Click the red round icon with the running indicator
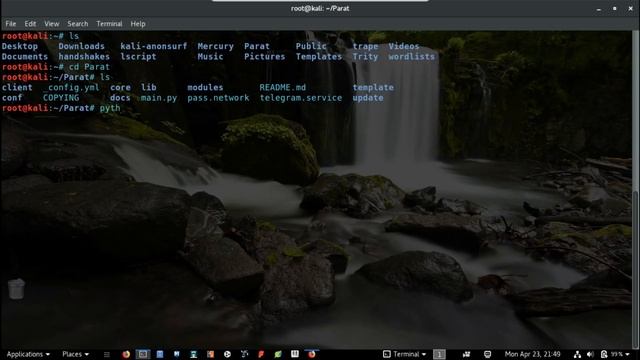The width and height of the screenshot is (640, 360). 312,354
